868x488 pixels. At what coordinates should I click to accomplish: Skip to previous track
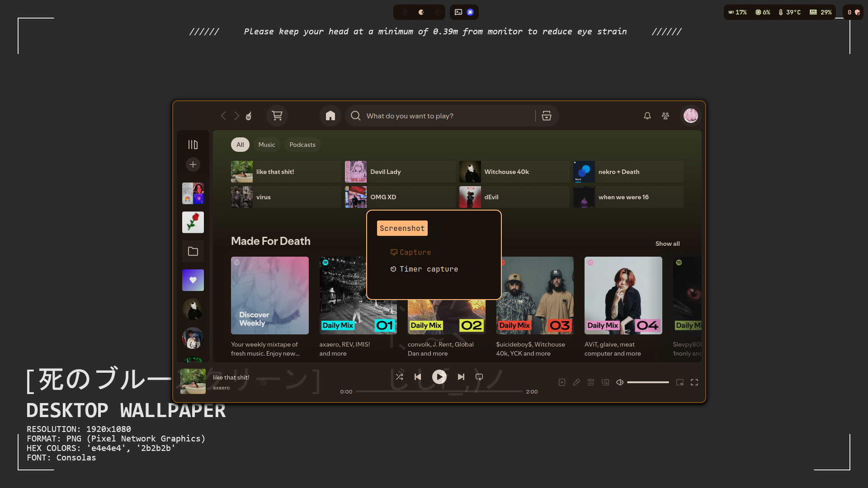tap(418, 377)
